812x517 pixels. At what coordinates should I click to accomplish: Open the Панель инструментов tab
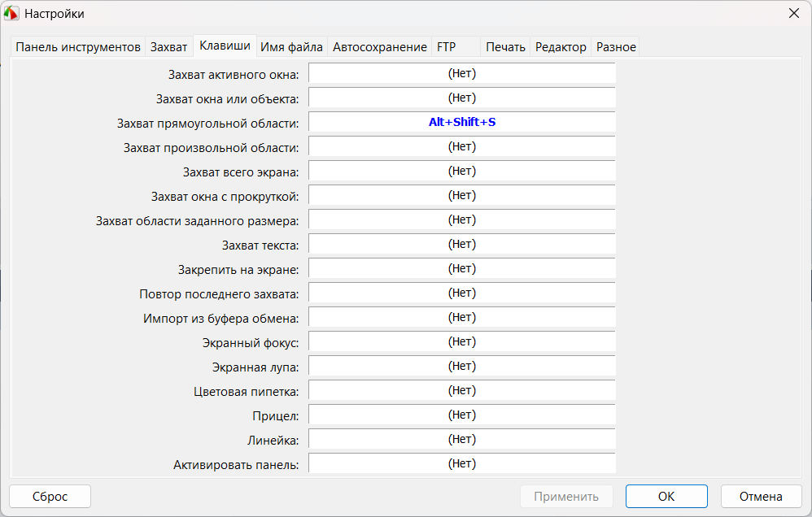77,47
